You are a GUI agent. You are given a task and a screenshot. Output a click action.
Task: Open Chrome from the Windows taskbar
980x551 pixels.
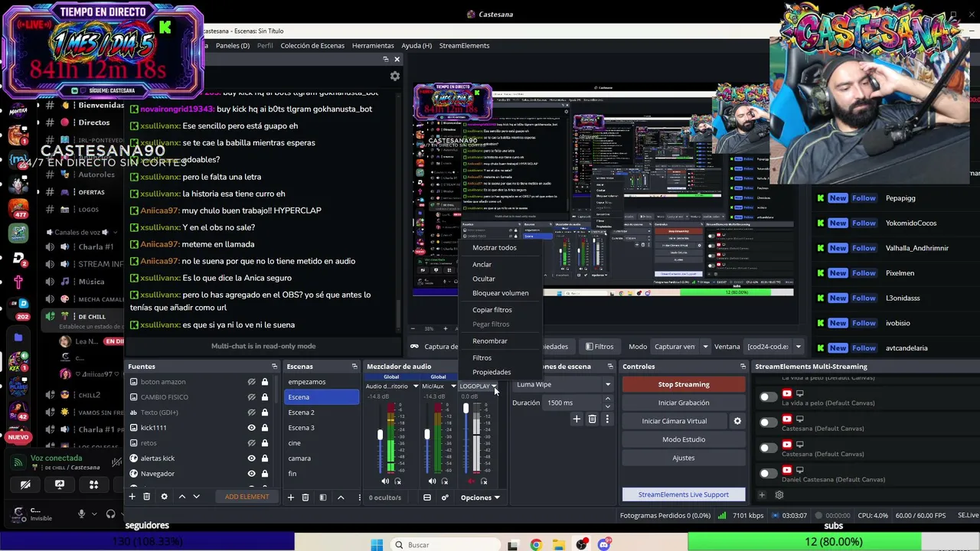(536, 545)
